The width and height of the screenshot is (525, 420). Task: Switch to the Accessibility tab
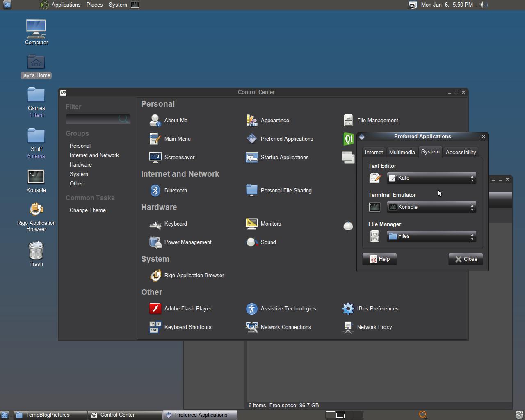pyautogui.click(x=461, y=152)
